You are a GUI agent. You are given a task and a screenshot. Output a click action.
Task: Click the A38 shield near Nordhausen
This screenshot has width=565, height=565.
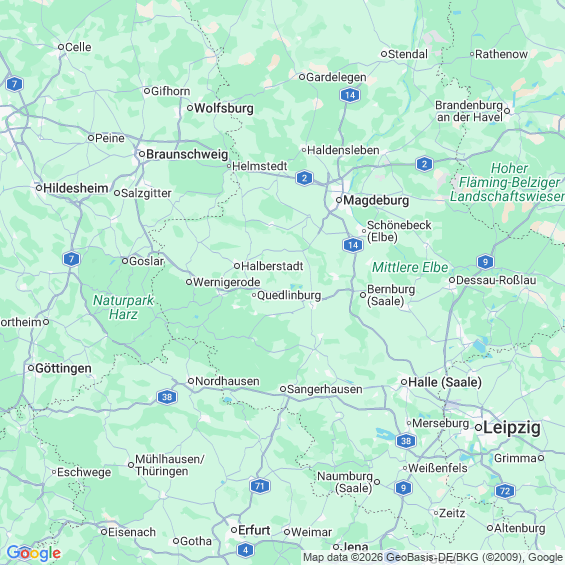tap(167, 397)
